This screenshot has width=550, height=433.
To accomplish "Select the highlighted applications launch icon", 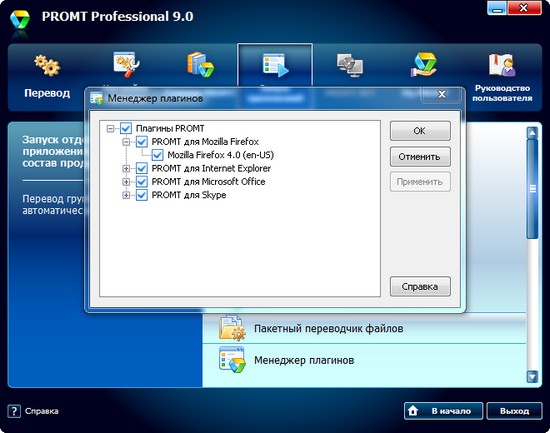I will pos(275,65).
